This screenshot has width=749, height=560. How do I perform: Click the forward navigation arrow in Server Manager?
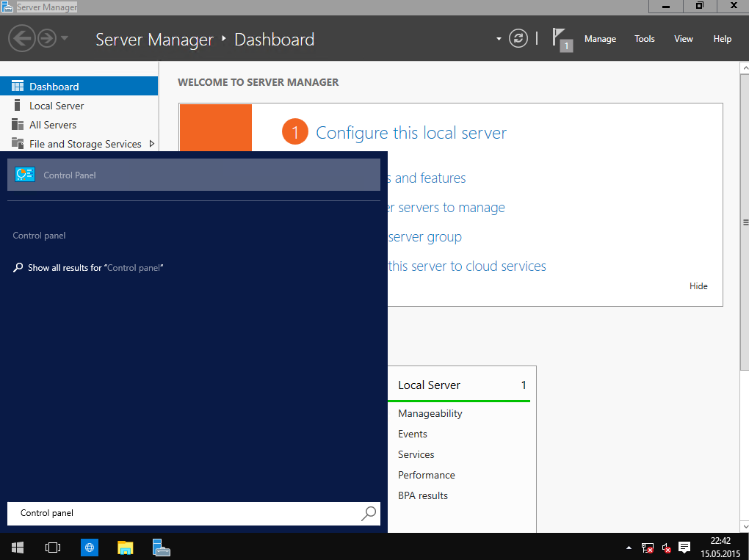coord(47,38)
